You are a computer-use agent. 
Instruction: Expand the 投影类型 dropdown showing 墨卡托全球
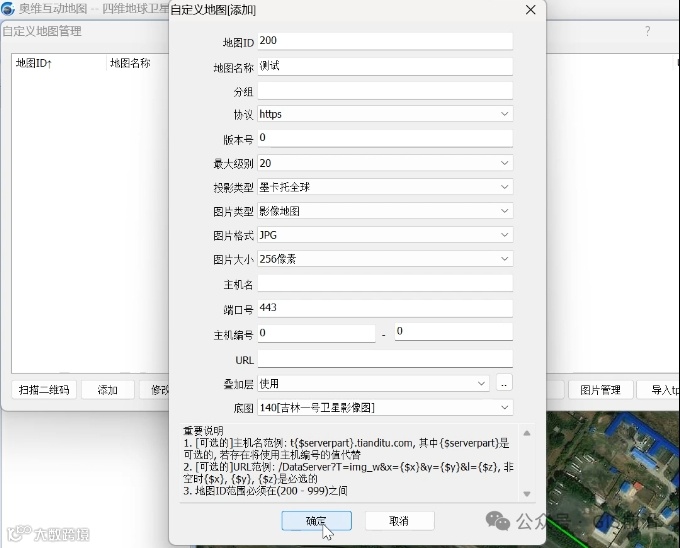[x=385, y=187]
